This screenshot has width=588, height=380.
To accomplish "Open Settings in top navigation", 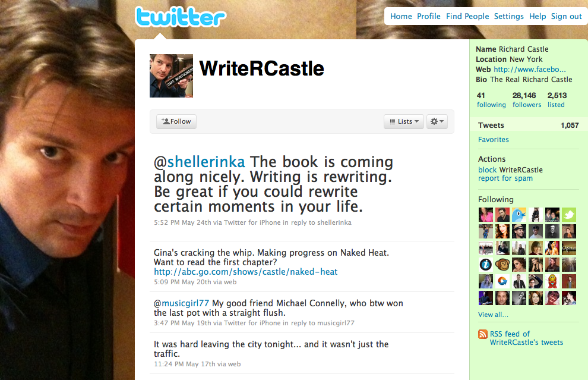I will [508, 16].
